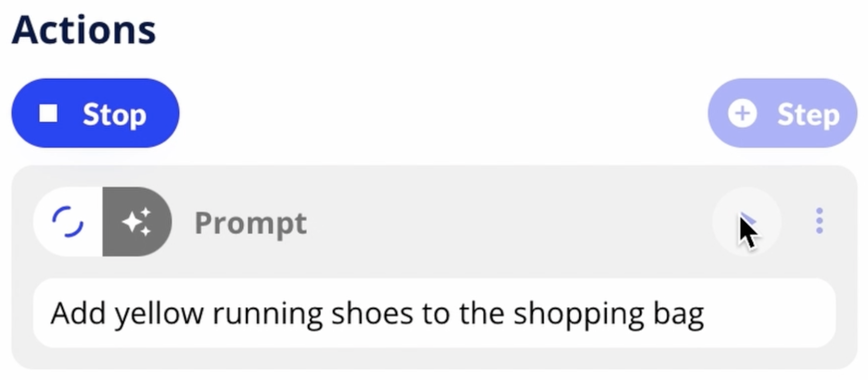Click the white square stop icon
Screen dimensions: 868x380
[x=48, y=113]
